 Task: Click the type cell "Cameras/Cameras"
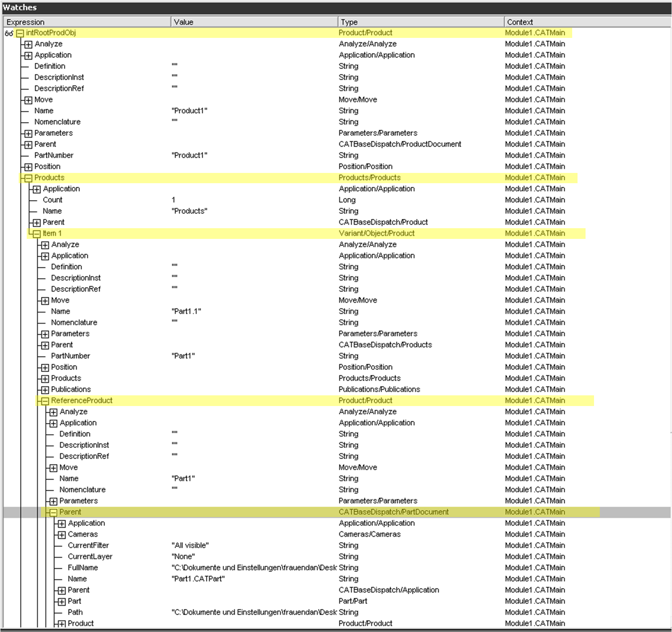coord(369,534)
